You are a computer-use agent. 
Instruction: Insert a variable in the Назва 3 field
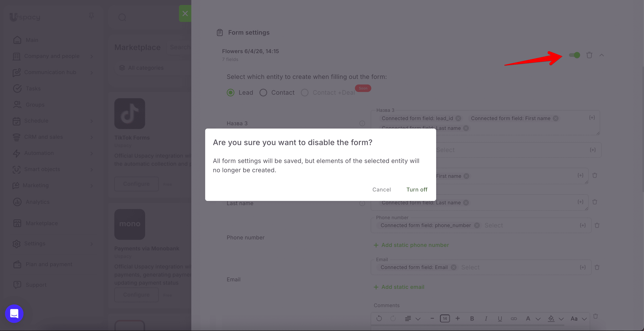(592, 118)
